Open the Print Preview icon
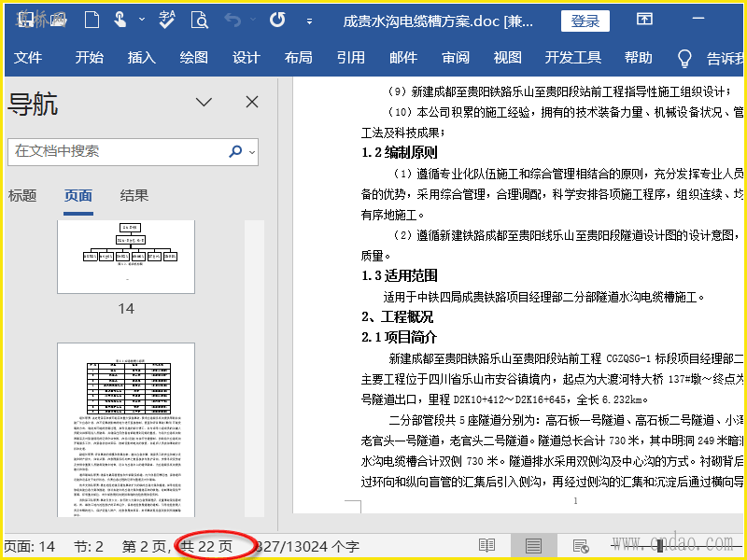 click(199, 20)
